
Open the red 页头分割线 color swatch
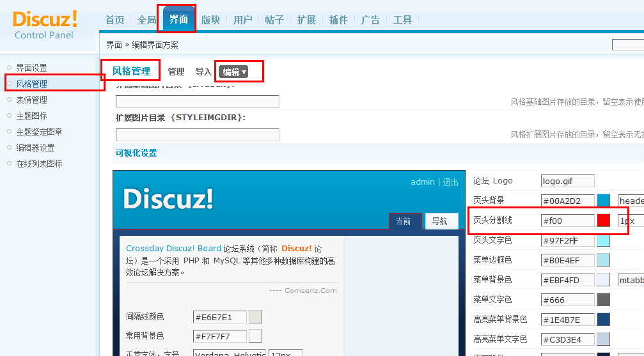coord(603,221)
